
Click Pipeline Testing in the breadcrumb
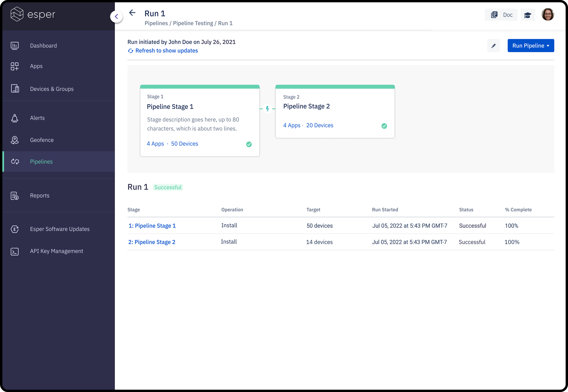(193, 23)
